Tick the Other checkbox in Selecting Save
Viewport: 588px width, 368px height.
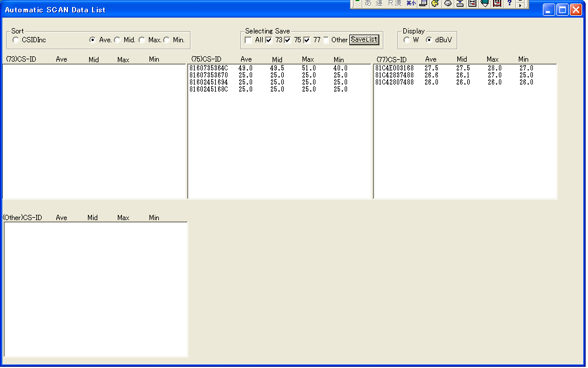pos(325,40)
